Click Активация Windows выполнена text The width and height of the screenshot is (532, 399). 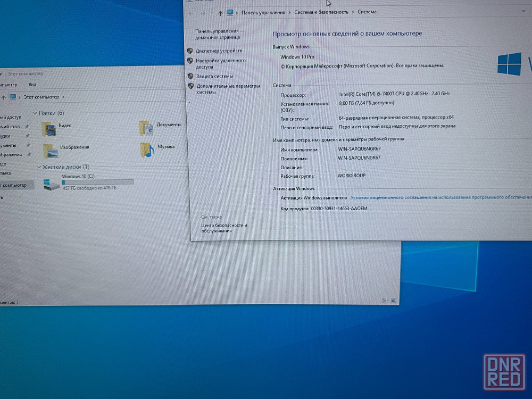point(313,198)
